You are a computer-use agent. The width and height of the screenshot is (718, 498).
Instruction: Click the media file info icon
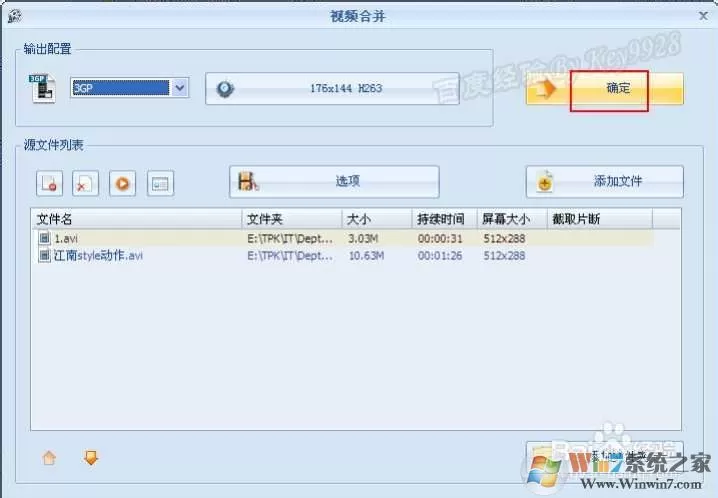160,184
